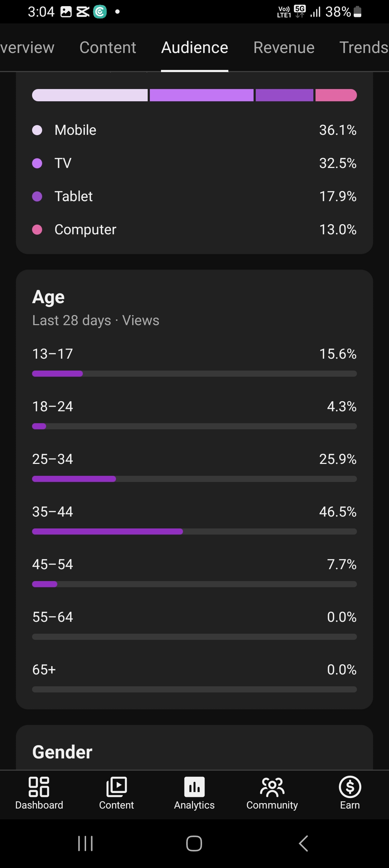
Task: Tap the Android back arrow
Action: click(x=303, y=843)
